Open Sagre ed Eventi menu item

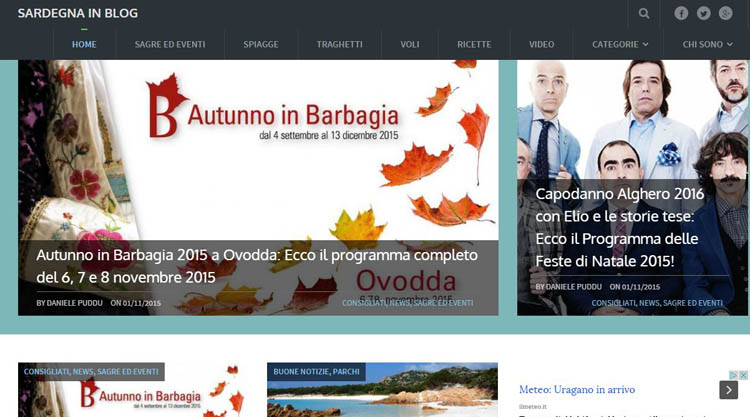(170, 44)
